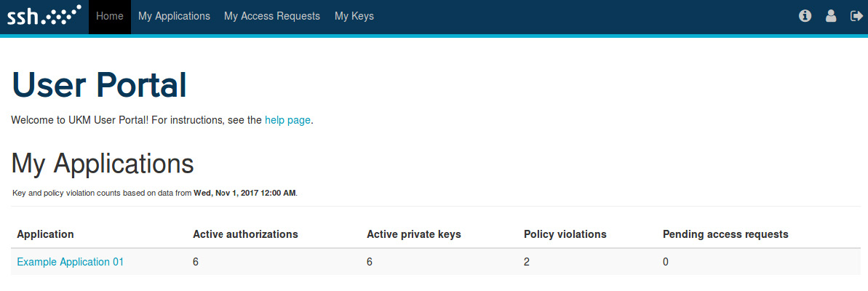Click the date Wed, Nov 1, 2017 12:00 AM

click(x=244, y=193)
